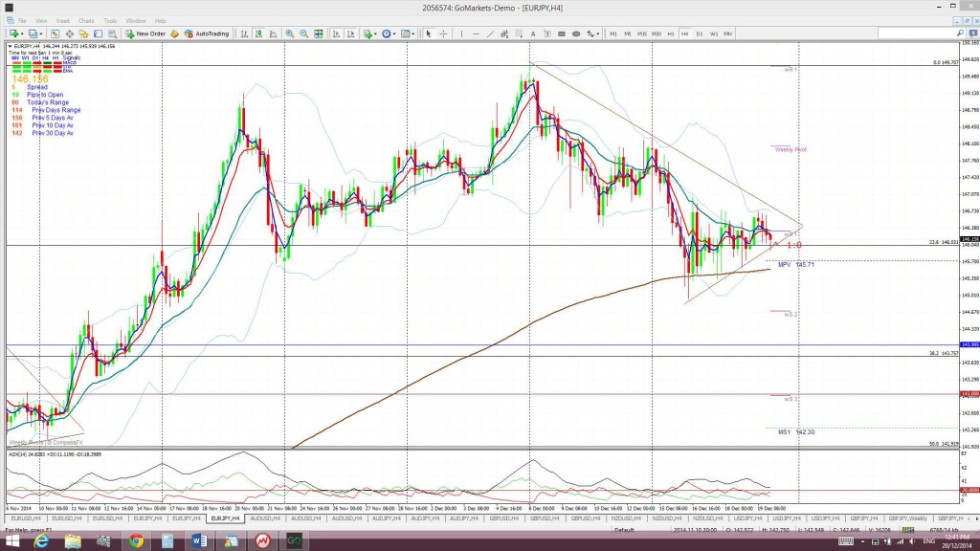Viewport: 980px width, 551px height.
Task: Select the Crosshair cursor tool
Action: [443, 33]
